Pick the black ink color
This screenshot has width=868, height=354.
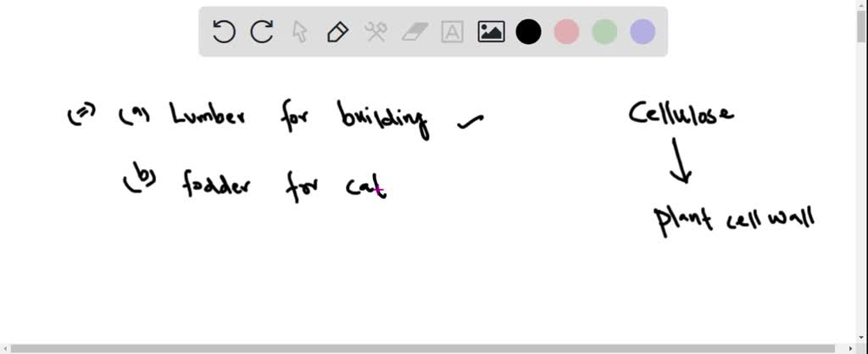click(529, 32)
